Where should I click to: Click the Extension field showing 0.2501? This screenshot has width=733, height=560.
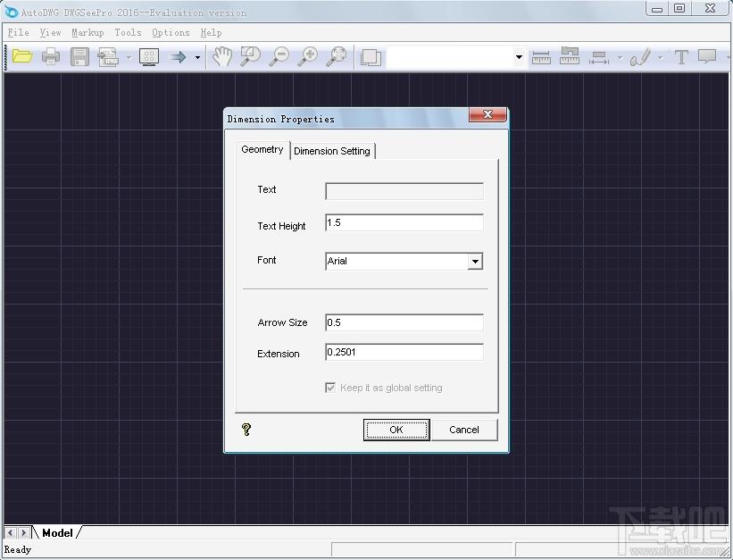[404, 352]
